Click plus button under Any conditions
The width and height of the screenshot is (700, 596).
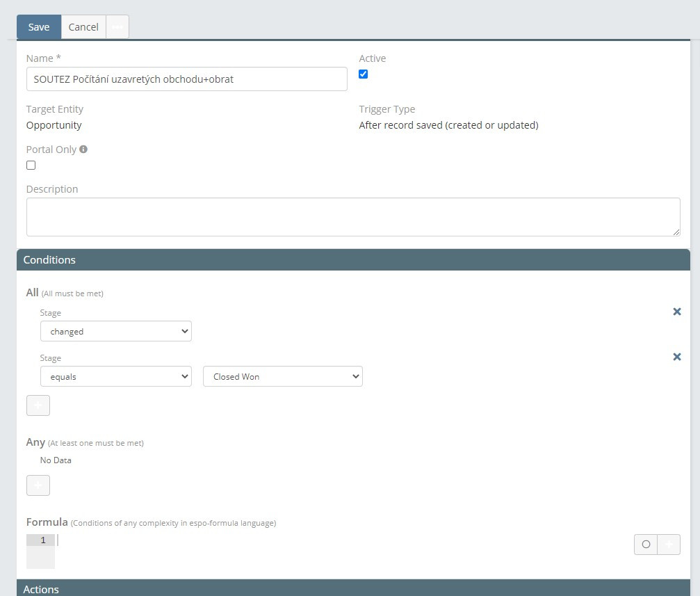[38, 485]
